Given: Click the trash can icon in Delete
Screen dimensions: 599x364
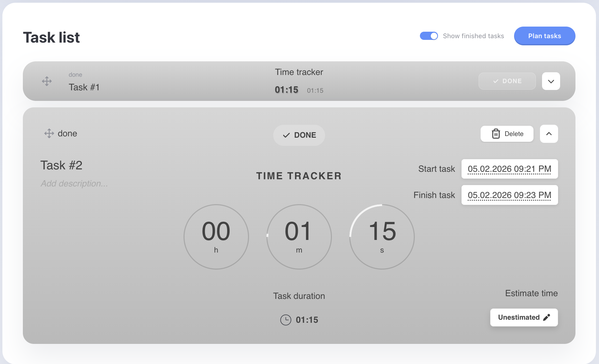Looking at the screenshot, I should tap(496, 134).
